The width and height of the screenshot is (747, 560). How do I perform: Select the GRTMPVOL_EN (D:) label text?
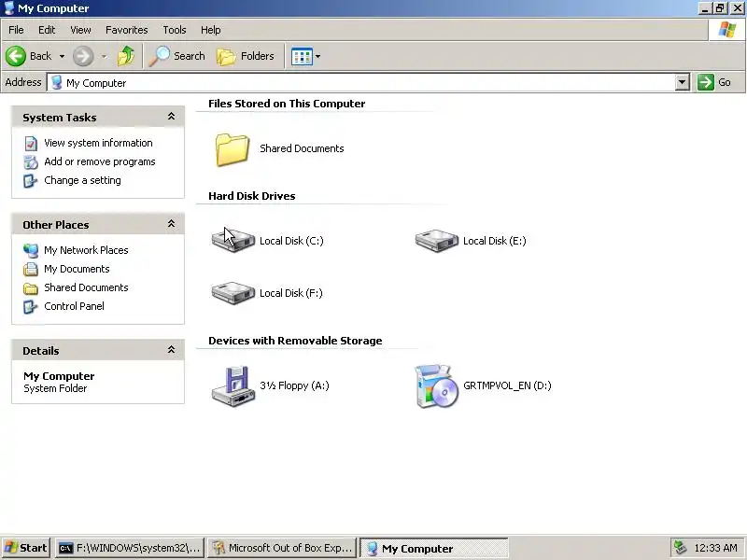[x=507, y=385]
